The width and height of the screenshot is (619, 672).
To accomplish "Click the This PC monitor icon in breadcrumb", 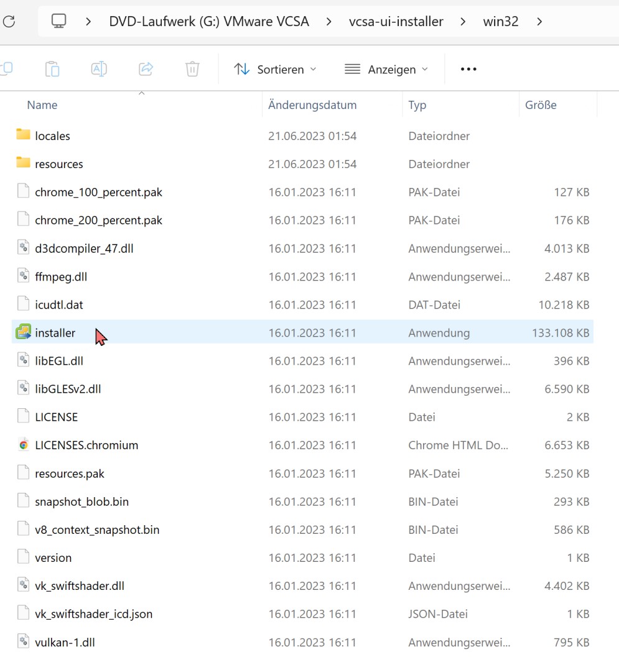I will pyautogui.click(x=58, y=21).
